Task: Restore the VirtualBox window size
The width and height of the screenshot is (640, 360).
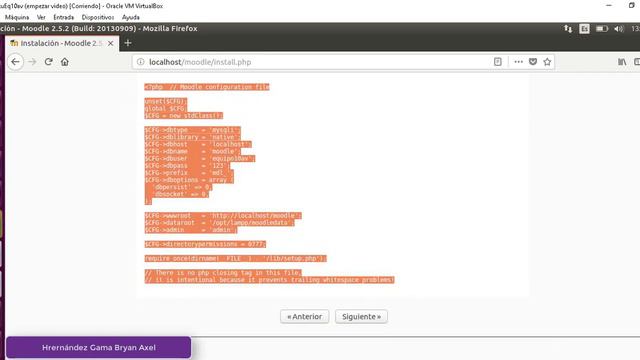Action: click(632, 6)
